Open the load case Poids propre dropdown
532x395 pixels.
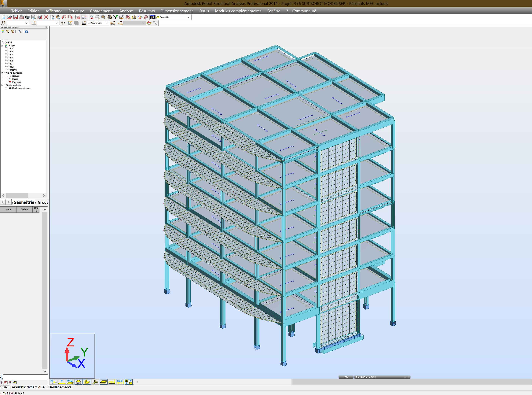(107, 23)
